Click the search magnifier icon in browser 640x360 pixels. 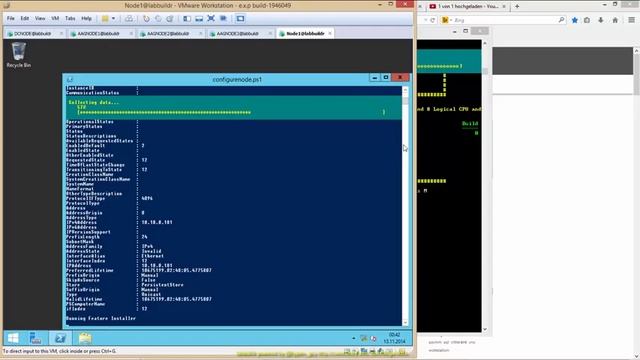561,20
